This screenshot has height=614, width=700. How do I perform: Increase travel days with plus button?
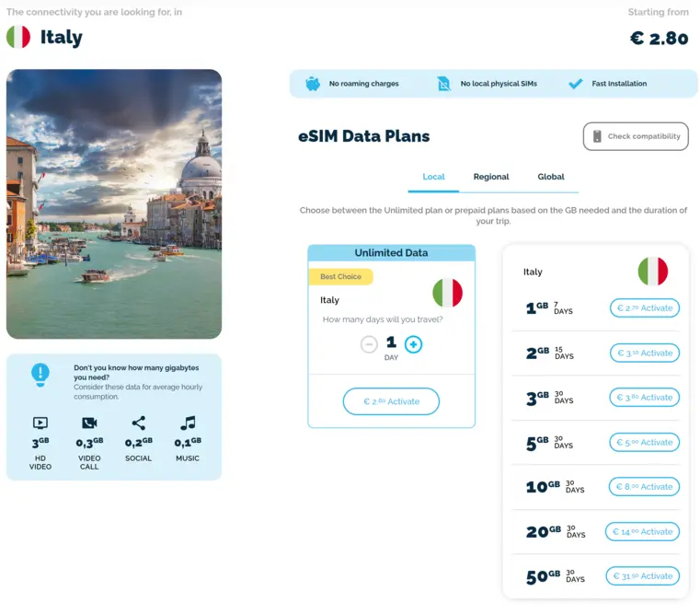pyautogui.click(x=413, y=344)
